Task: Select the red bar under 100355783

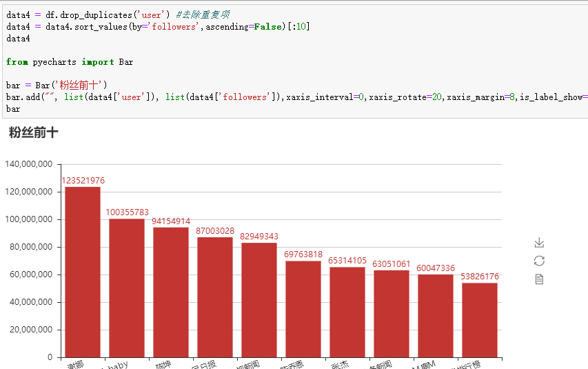Action: (x=127, y=288)
